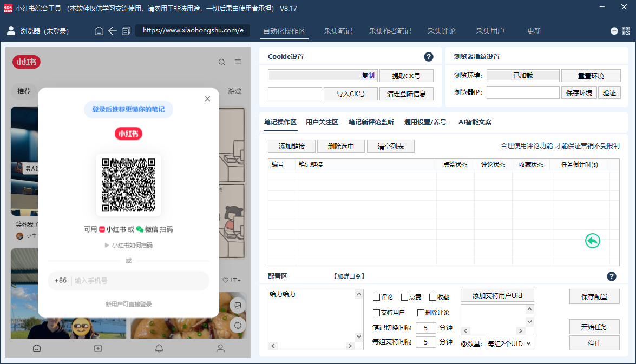Viewport: 636px width, 364px height.
Task: Click the browser back navigation arrow
Action: coord(112,31)
